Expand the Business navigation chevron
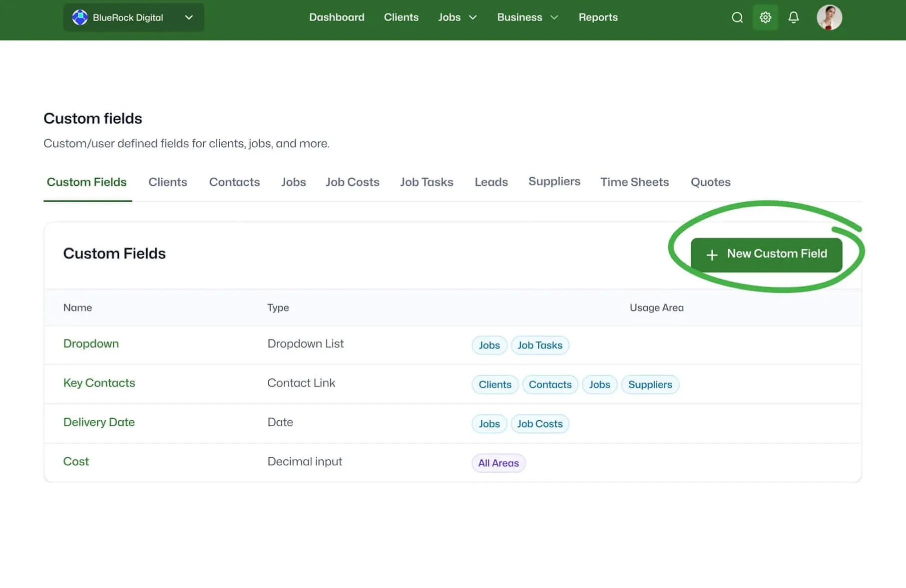Screen dimensions: 906x588 coord(554,17)
